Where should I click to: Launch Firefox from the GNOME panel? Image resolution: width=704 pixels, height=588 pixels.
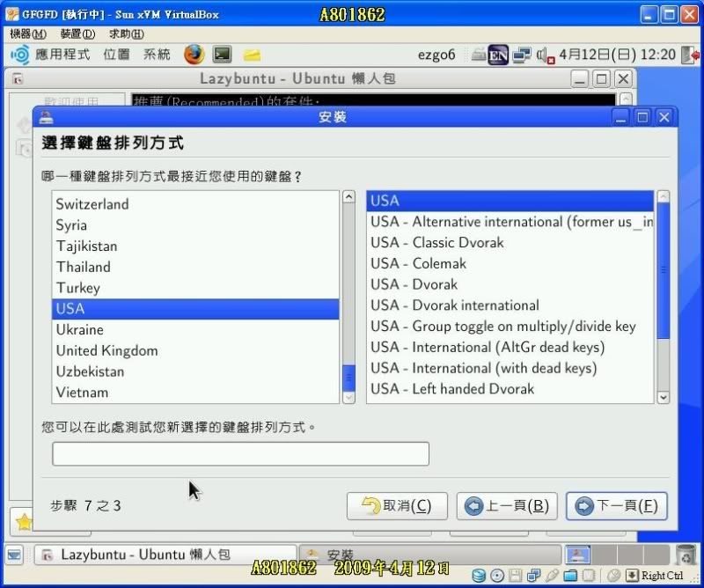194,55
